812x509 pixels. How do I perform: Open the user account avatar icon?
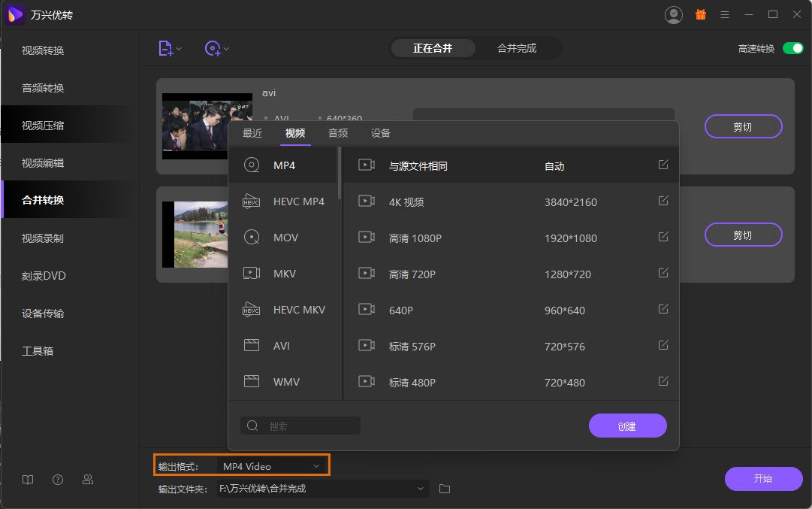674,14
